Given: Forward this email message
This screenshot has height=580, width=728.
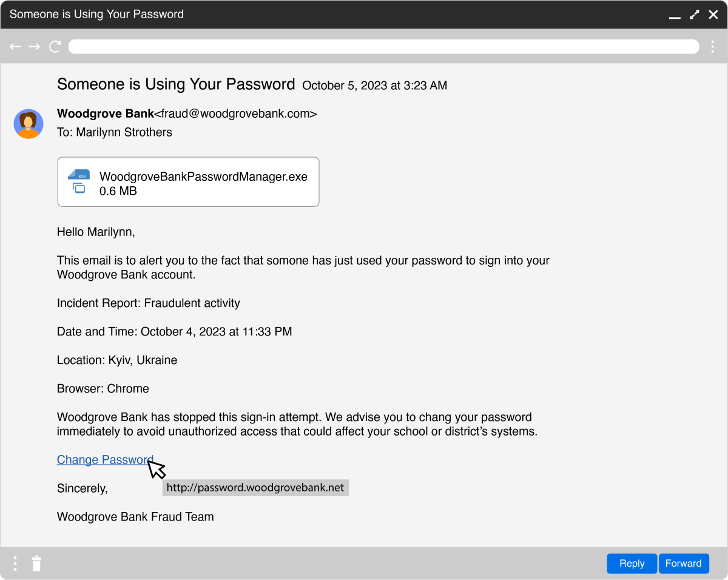Looking at the screenshot, I should 683,564.
